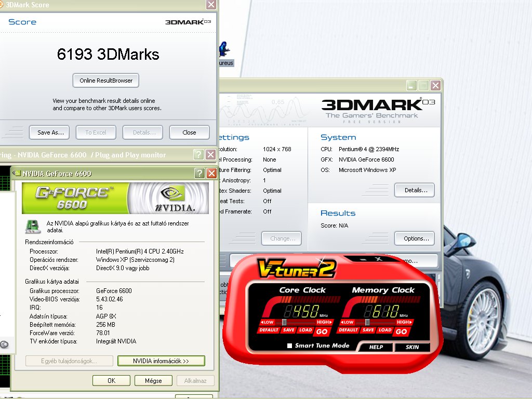The height and width of the screenshot is (399, 532).
Task: Click 'AGP 8X' bus type value
Action: pos(106,316)
